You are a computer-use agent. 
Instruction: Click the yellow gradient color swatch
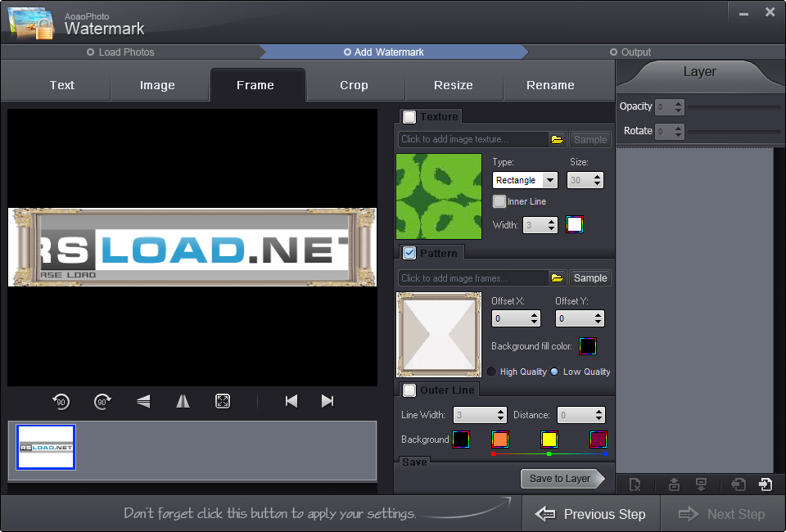tap(549, 440)
